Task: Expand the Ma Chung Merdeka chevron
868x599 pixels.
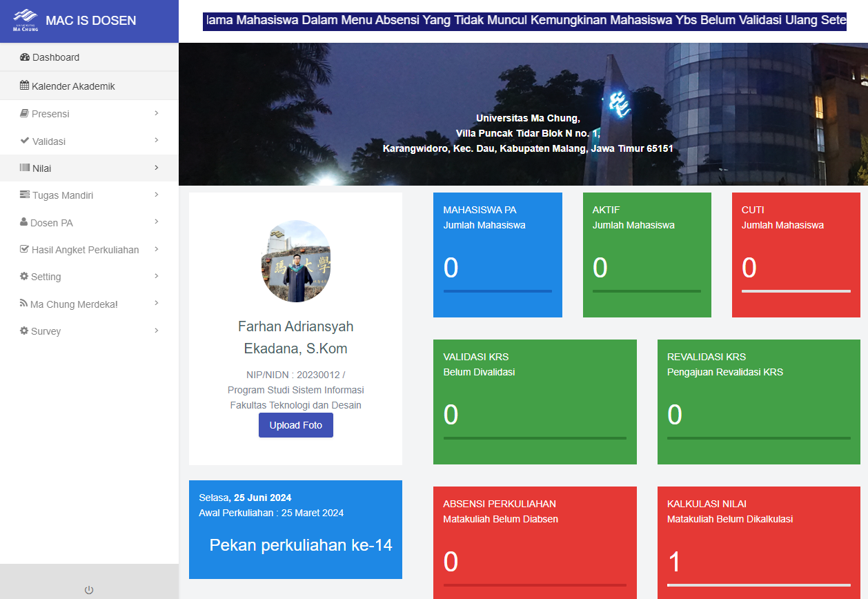Action: tap(157, 303)
